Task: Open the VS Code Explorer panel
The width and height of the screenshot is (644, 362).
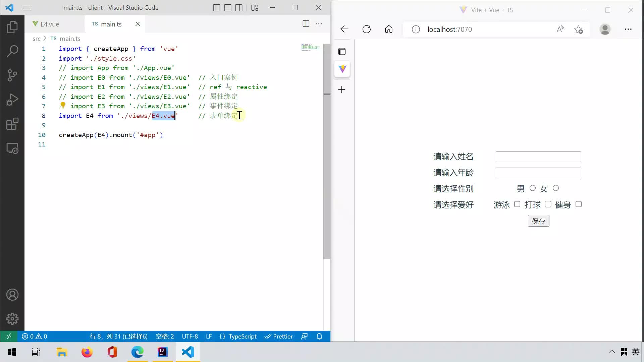Action: 12,27
